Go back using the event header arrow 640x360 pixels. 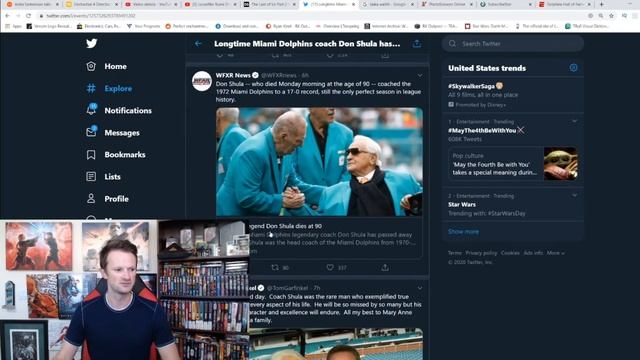click(x=198, y=44)
